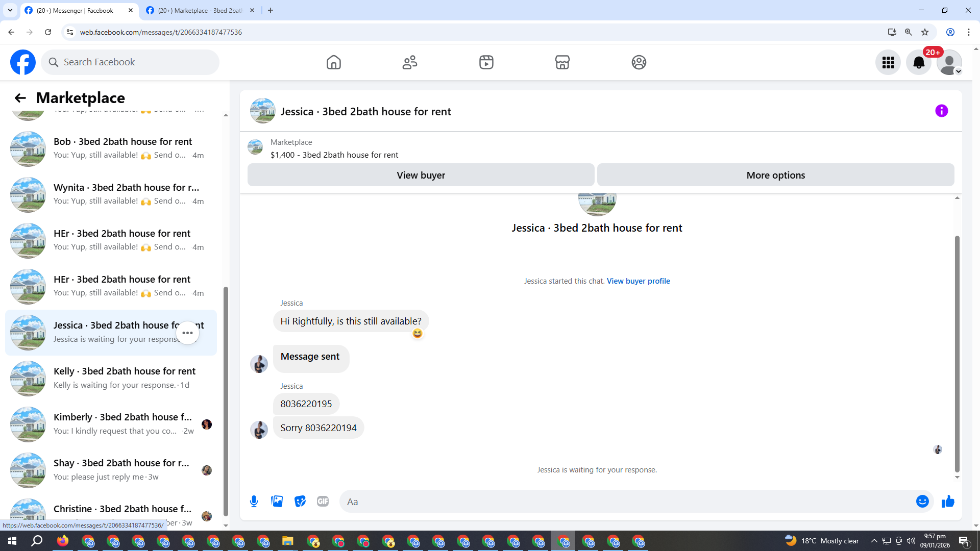Attach a photo using the image icon

pyautogui.click(x=277, y=502)
